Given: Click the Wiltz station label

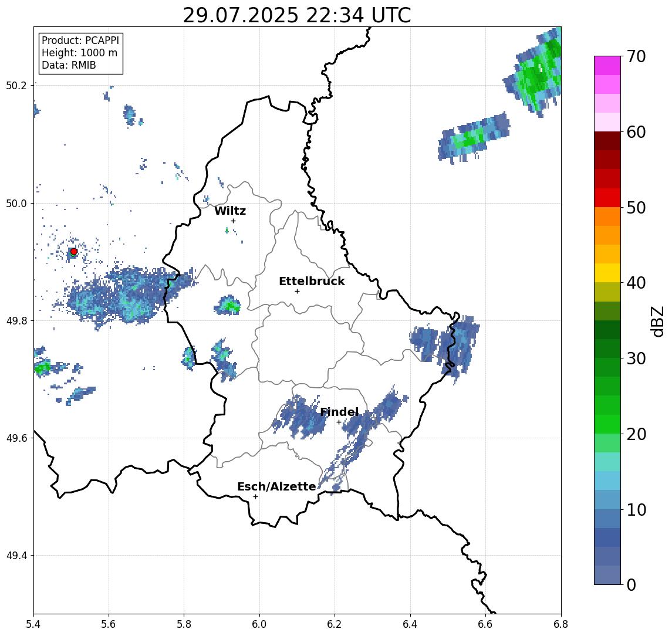Looking at the screenshot, I should (x=230, y=211).
